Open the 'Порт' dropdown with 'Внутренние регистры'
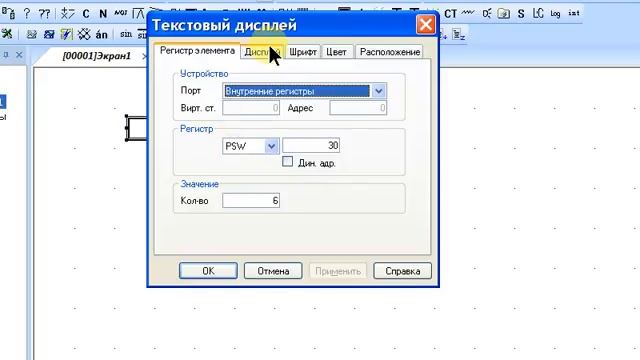Image resolution: width=640 pixels, height=360 pixels. [x=378, y=91]
